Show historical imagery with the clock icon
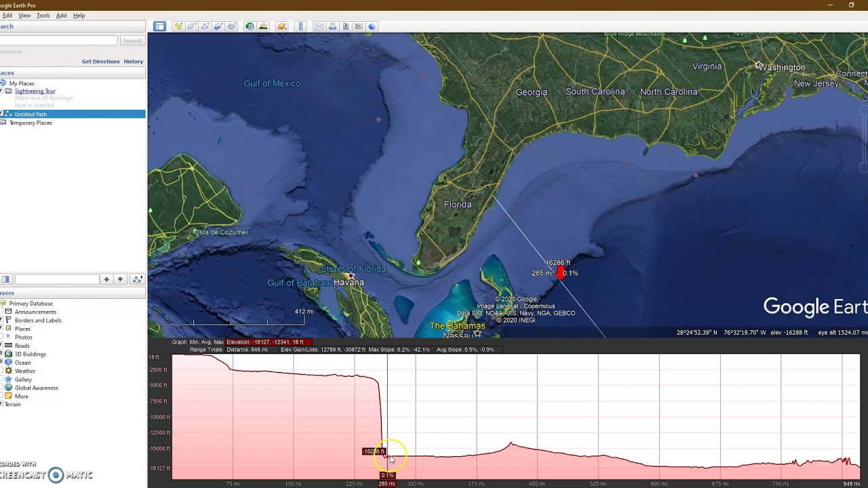The width and height of the screenshot is (868, 488). [x=250, y=26]
